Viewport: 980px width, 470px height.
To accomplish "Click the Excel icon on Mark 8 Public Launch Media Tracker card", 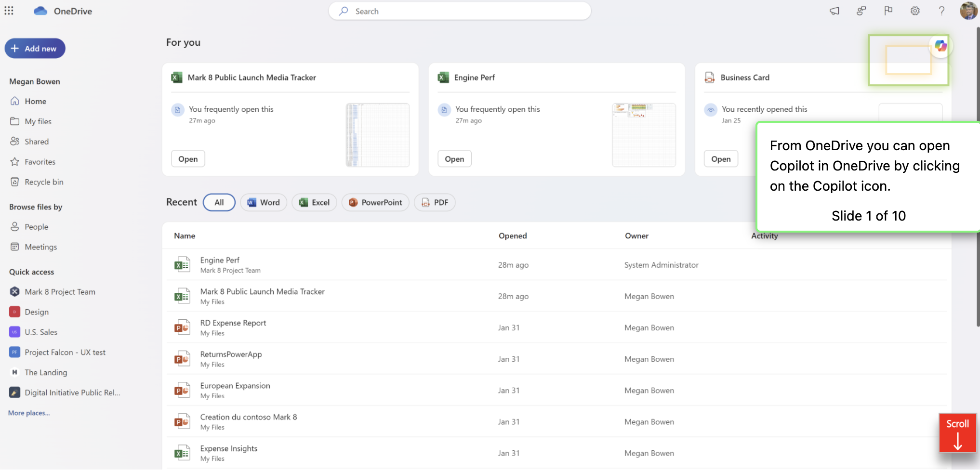I will coord(177,78).
